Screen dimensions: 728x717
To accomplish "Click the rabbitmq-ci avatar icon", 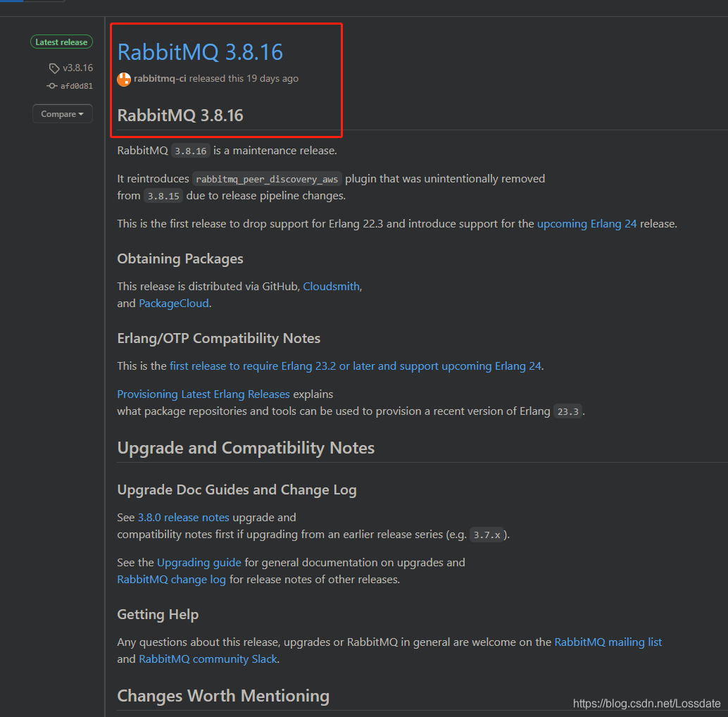I will [124, 80].
